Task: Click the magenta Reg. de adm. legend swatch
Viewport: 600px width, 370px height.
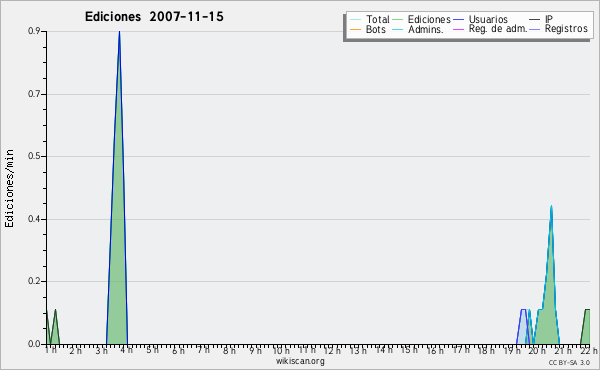Action: (458, 29)
